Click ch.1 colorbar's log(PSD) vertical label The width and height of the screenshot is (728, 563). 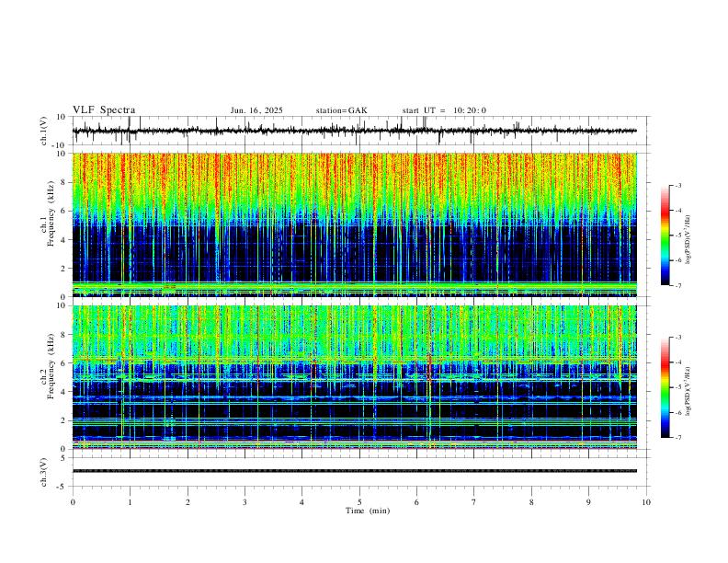[688, 240]
